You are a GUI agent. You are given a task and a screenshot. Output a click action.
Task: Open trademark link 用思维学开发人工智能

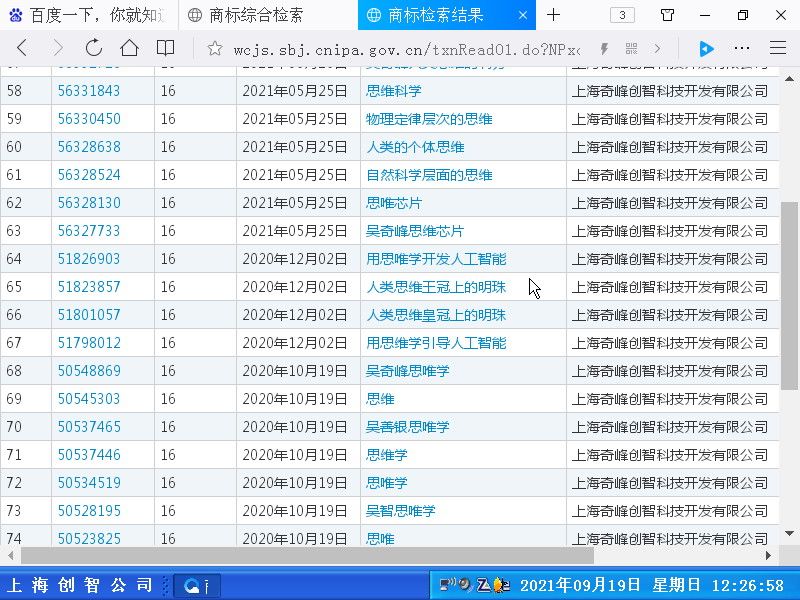pyautogui.click(x=436, y=259)
